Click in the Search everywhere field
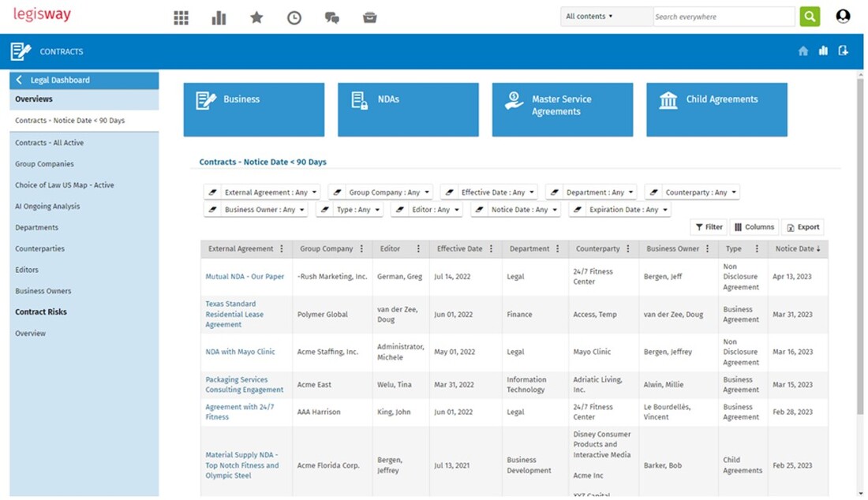 (723, 17)
